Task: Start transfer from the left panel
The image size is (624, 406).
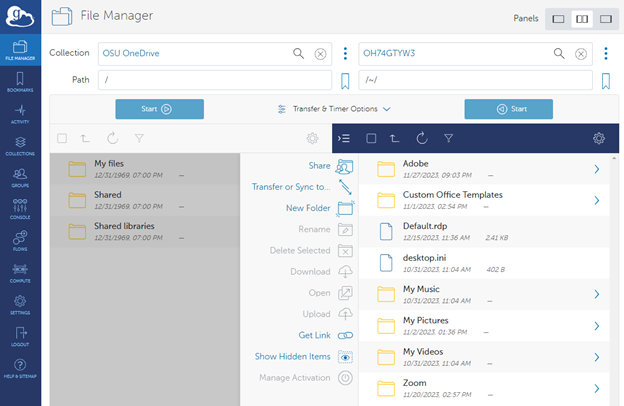Action: [160, 109]
